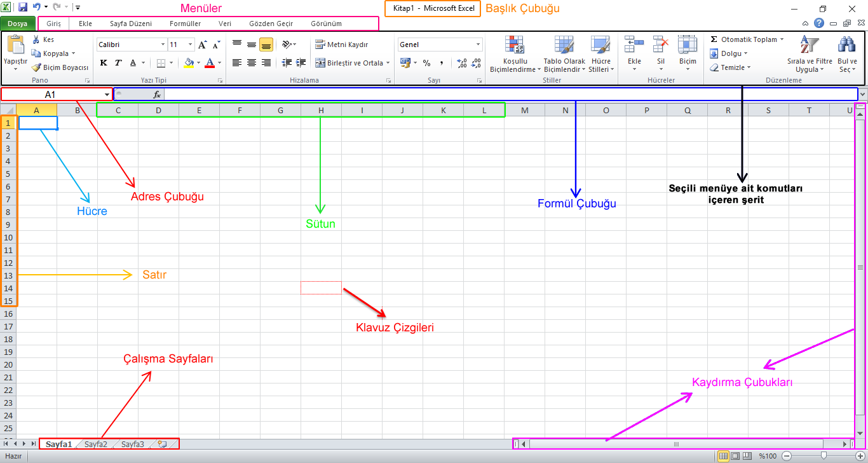This screenshot has height=463, width=868.
Task: Expand the Genel number format dropdown
Action: click(478, 45)
